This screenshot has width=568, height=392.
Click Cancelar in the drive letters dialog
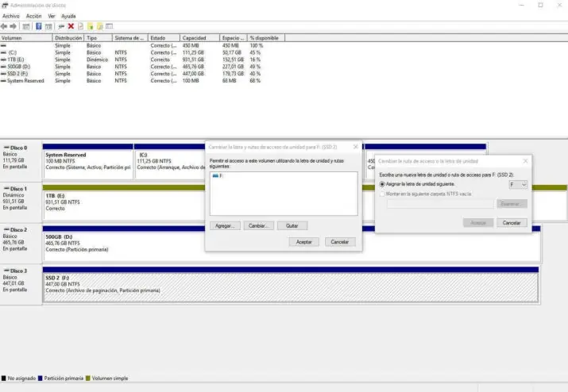point(340,242)
